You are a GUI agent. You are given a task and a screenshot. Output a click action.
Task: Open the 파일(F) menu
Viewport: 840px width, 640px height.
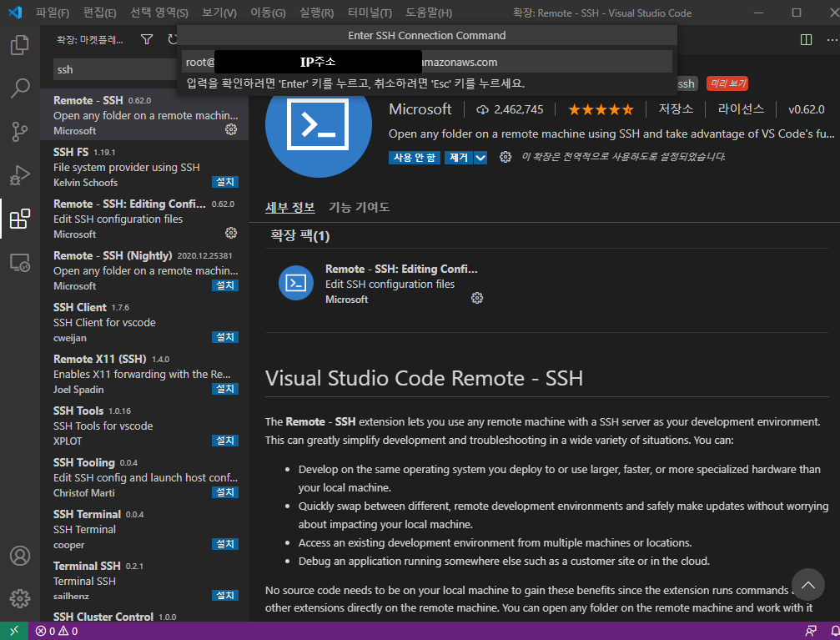click(53, 13)
